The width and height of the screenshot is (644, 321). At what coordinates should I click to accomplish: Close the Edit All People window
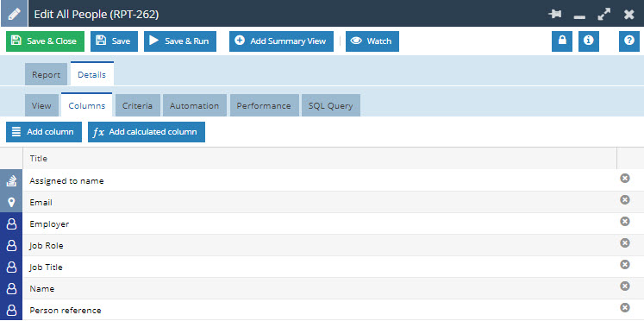click(628, 15)
